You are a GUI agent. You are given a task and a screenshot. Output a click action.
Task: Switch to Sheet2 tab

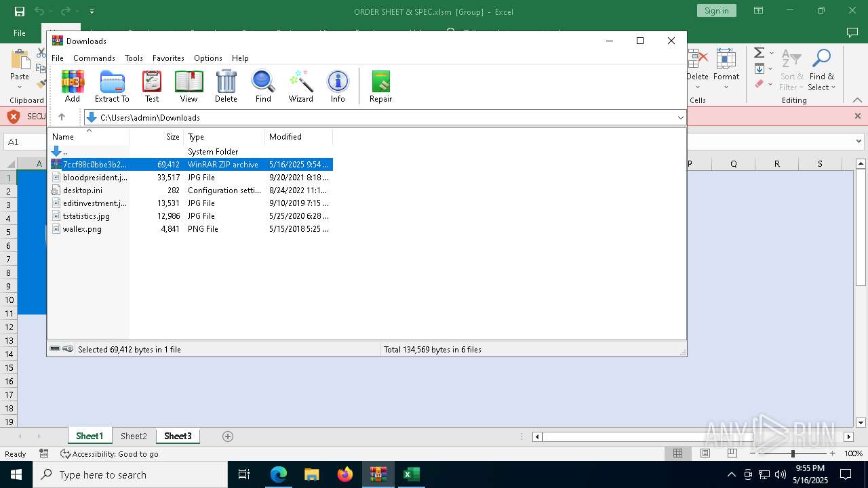pos(134,436)
